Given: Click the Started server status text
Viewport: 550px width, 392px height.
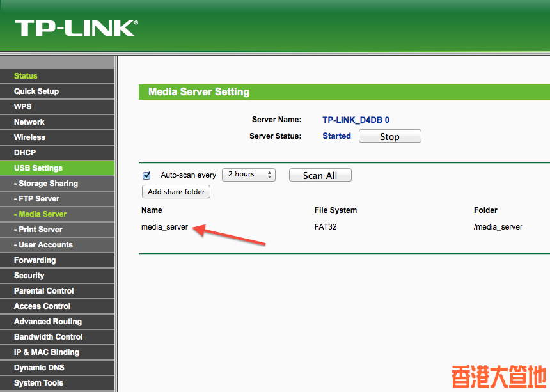Looking at the screenshot, I should (x=337, y=136).
